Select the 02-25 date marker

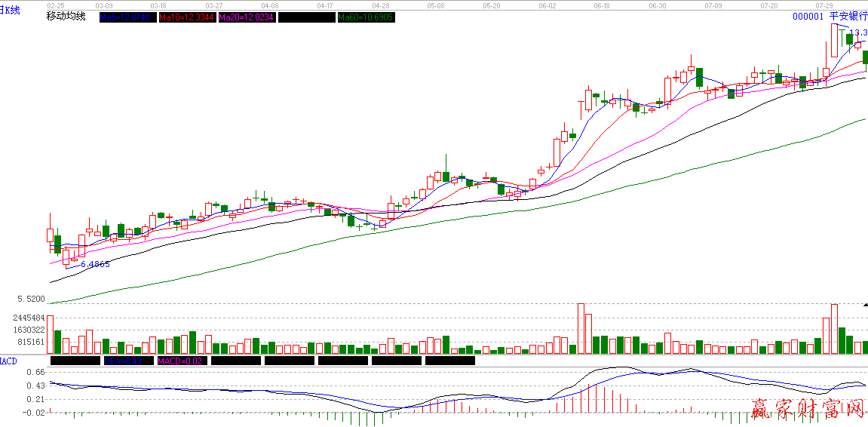(56, 5)
